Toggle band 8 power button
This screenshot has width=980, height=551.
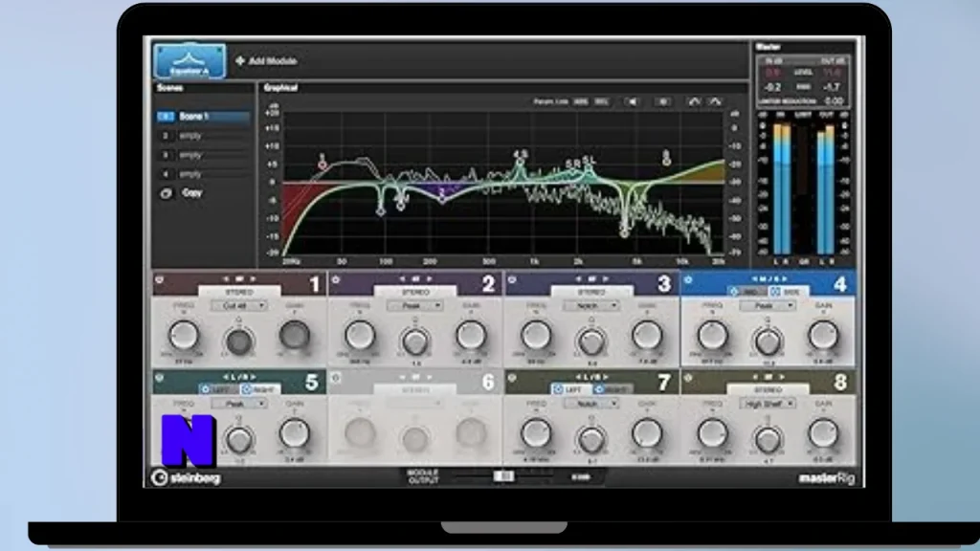click(x=688, y=378)
